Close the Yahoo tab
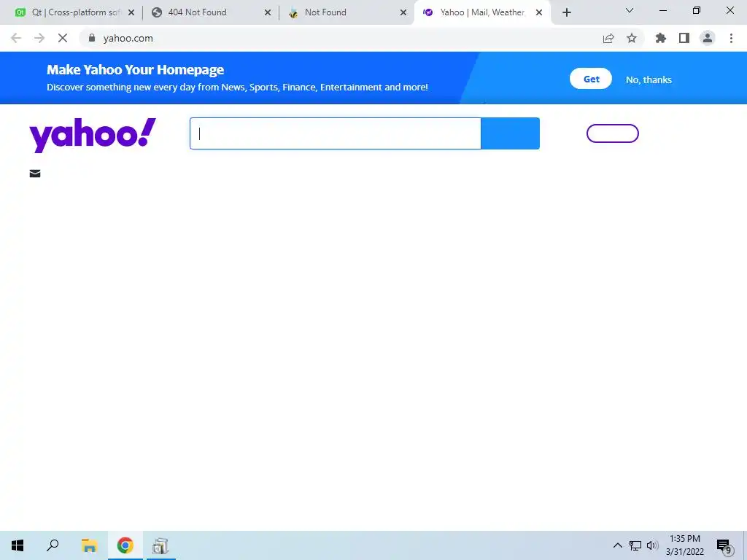 (539, 12)
